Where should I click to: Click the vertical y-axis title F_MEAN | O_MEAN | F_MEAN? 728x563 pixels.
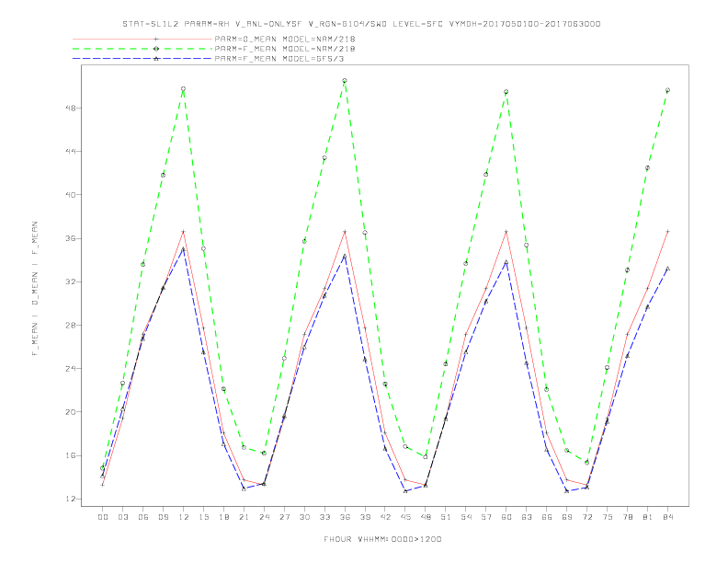(35, 289)
